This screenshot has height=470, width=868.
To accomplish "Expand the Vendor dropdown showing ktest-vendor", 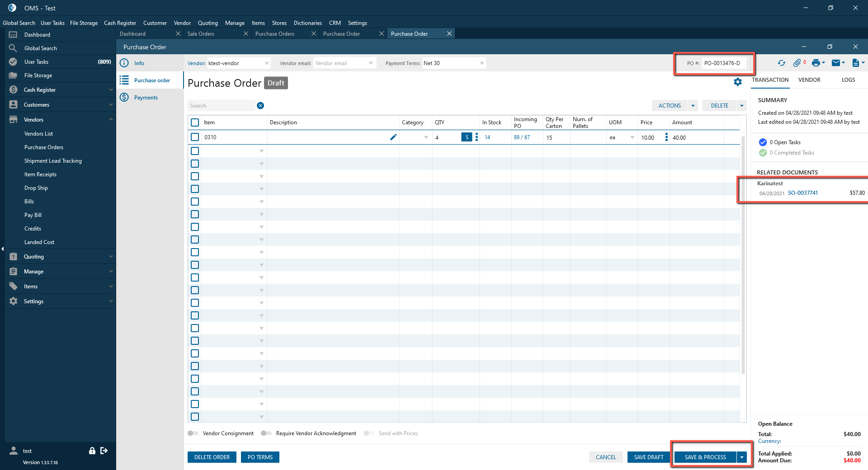I will pos(267,63).
